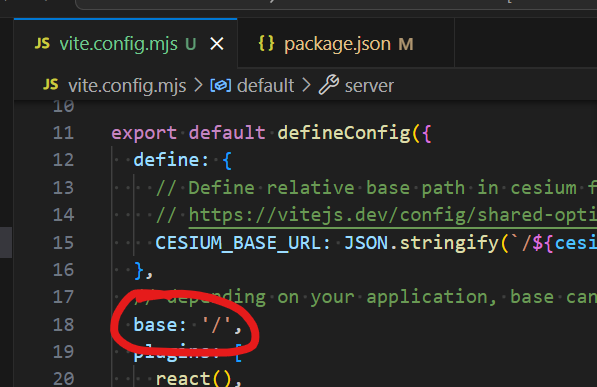Click the U untracked badge on vite.config.mjs

click(190, 44)
